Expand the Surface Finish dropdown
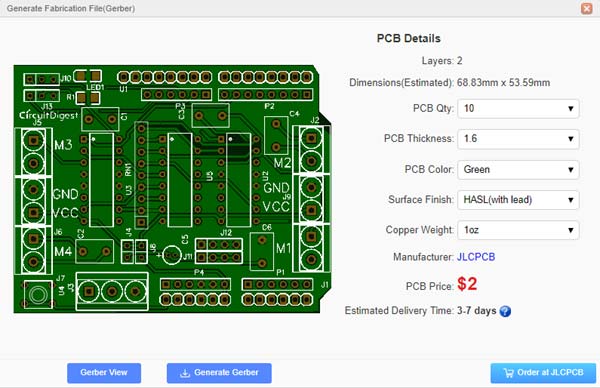The image size is (600, 388). pyautogui.click(x=518, y=199)
